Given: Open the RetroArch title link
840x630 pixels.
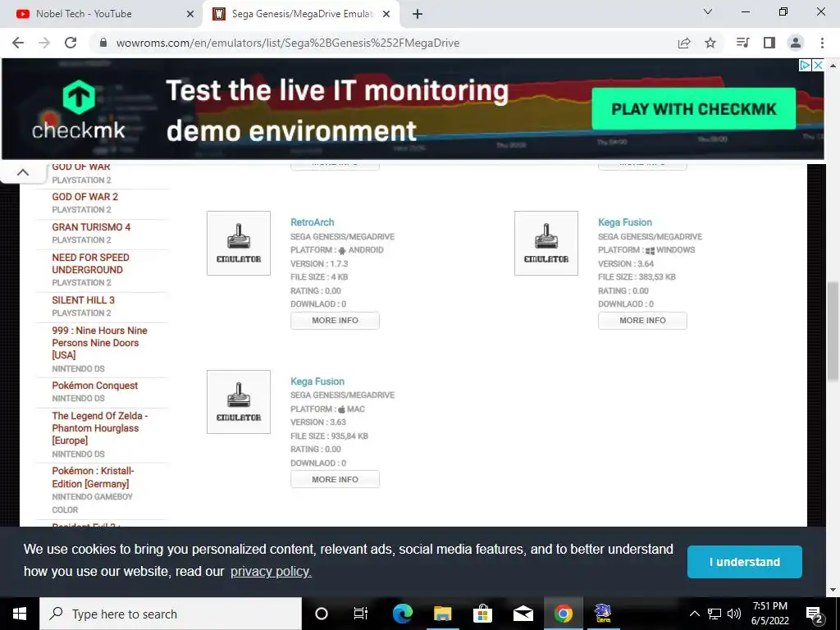Looking at the screenshot, I should click(313, 222).
